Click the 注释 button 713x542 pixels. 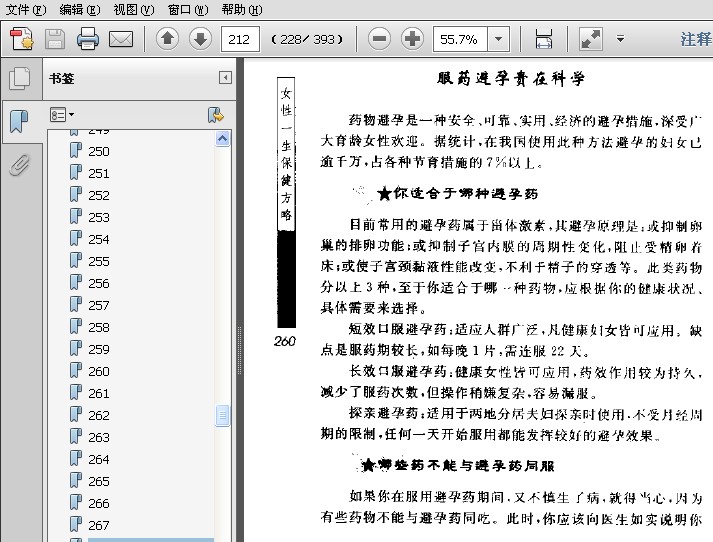(x=695, y=39)
